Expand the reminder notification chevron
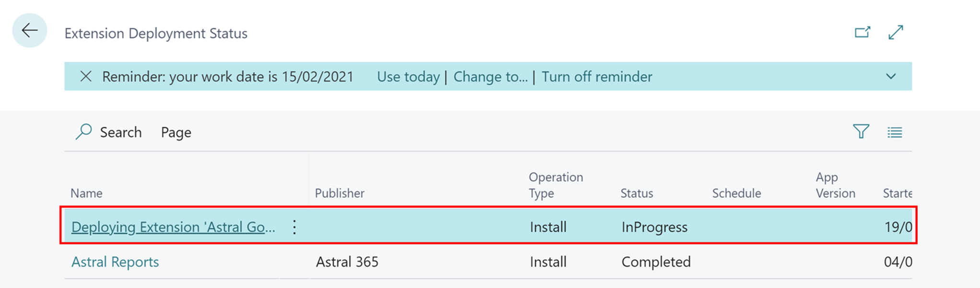 (x=890, y=76)
